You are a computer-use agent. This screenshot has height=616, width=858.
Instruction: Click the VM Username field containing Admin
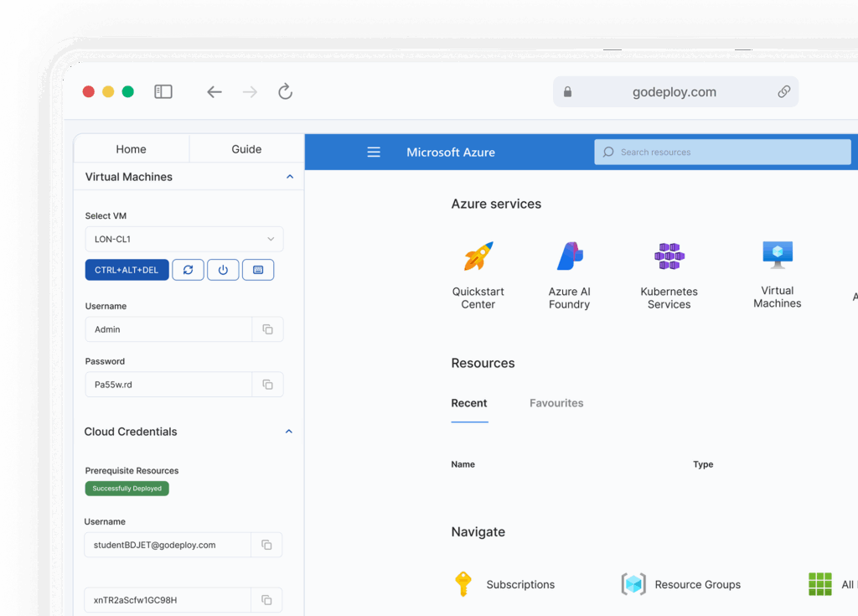click(x=168, y=329)
